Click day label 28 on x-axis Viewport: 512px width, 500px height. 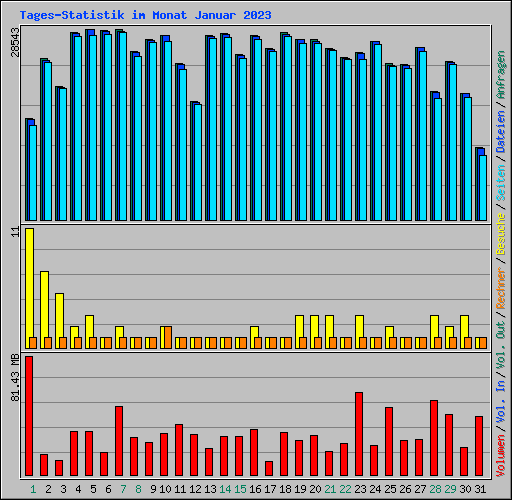coord(435,489)
